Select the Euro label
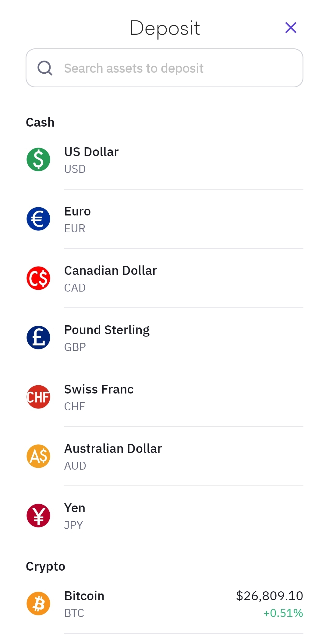This screenshot has width=329, height=644. (77, 211)
